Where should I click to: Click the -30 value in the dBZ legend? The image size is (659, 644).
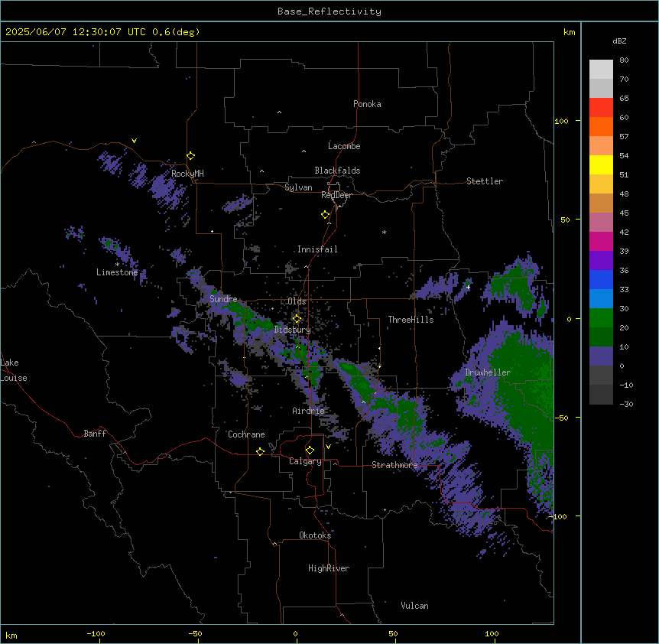[626, 404]
